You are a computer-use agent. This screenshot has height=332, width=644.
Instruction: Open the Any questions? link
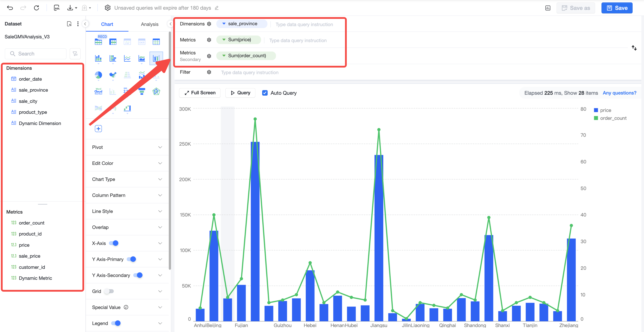(x=619, y=93)
